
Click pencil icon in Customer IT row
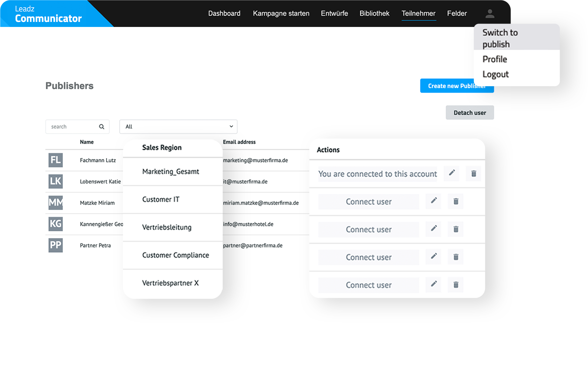tap(433, 201)
